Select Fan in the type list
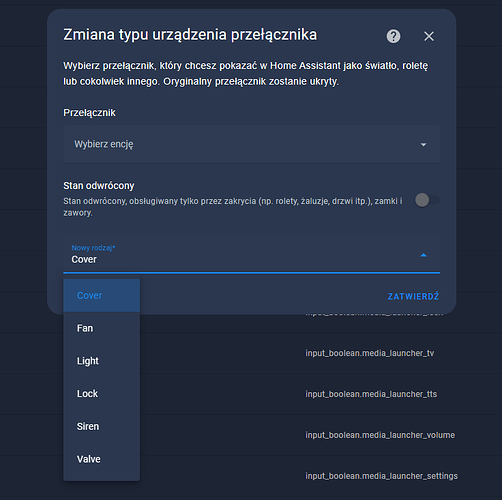Screen dimensions: 502x500 coord(101,328)
